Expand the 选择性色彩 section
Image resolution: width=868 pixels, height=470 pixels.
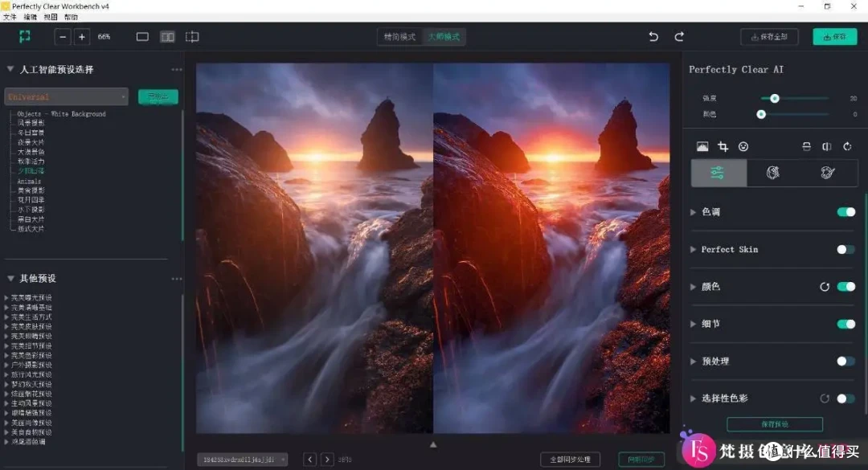[x=693, y=398]
